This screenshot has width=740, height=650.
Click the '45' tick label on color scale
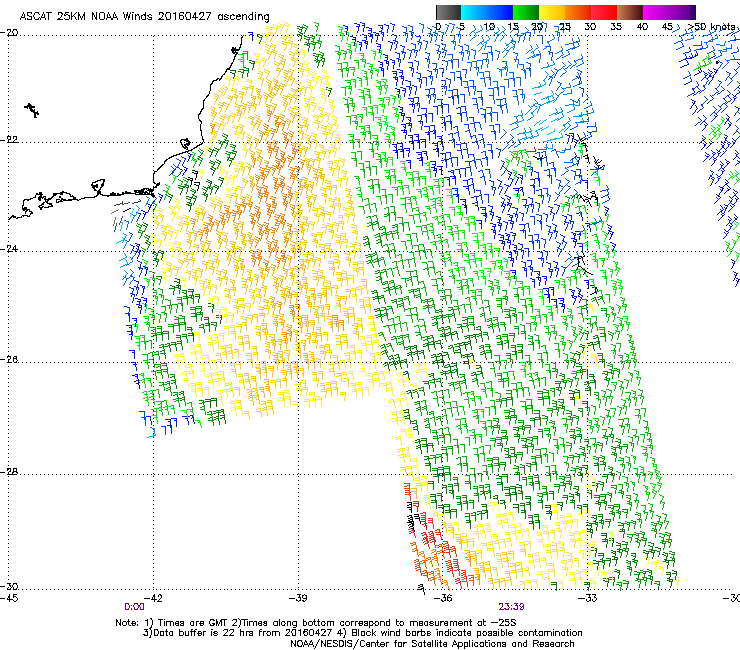667,26
